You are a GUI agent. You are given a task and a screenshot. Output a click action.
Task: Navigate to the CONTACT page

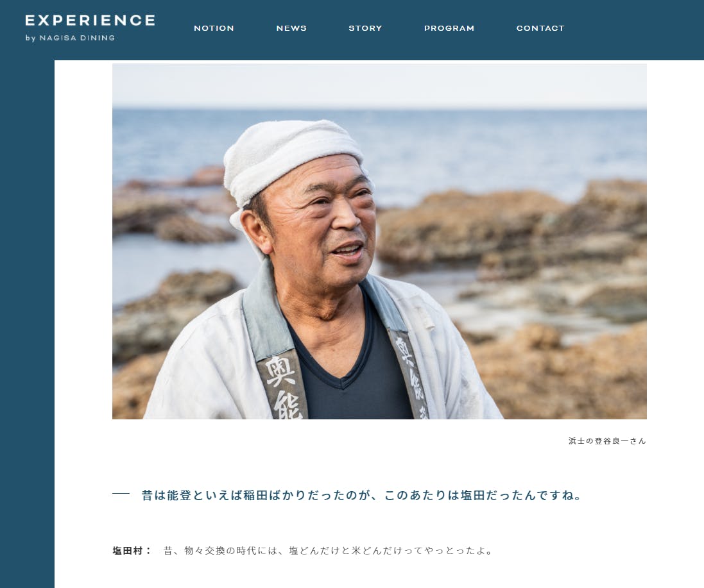(540, 28)
